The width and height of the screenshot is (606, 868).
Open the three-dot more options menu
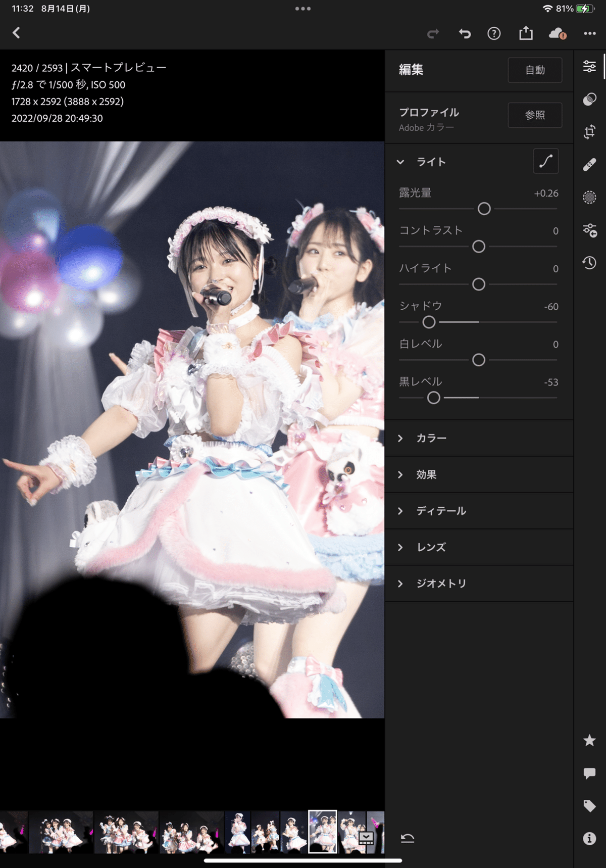coord(590,33)
